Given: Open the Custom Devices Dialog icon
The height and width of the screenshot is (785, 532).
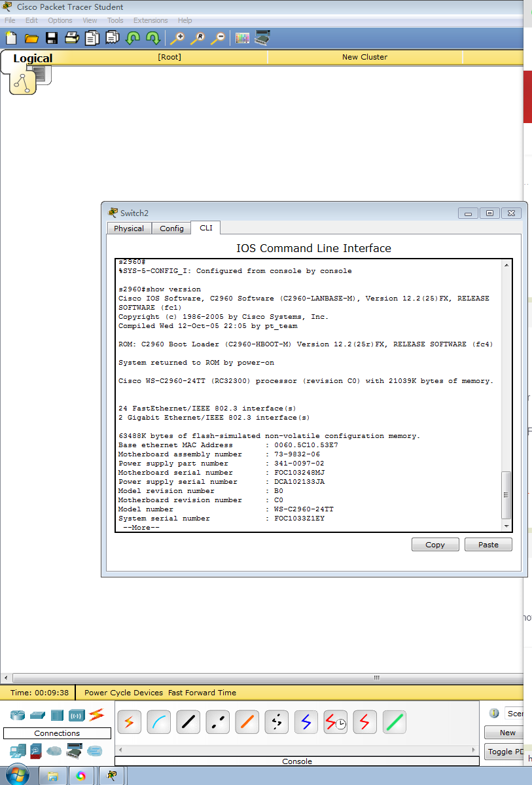Looking at the screenshot, I should tap(262, 38).
